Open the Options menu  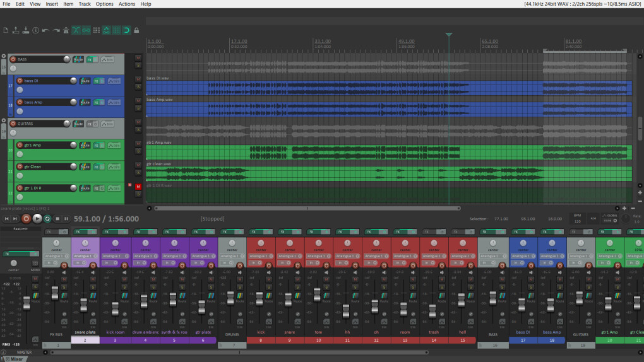pyautogui.click(x=104, y=4)
